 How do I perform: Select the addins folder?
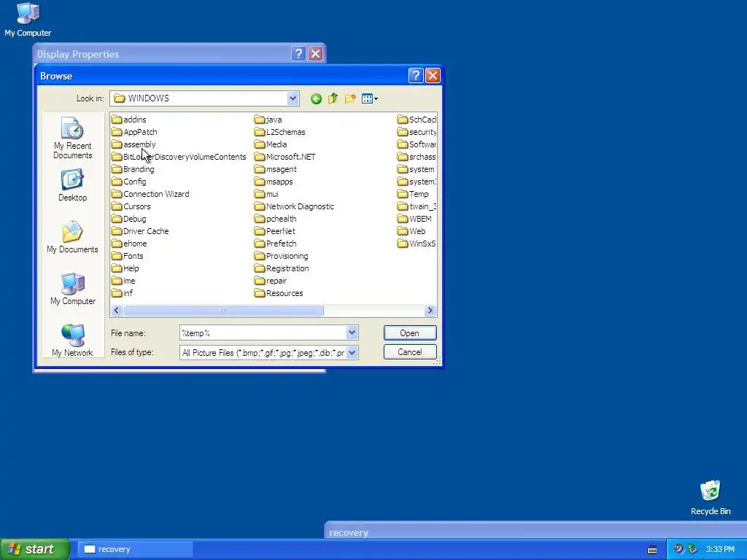pyautogui.click(x=129, y=120)
